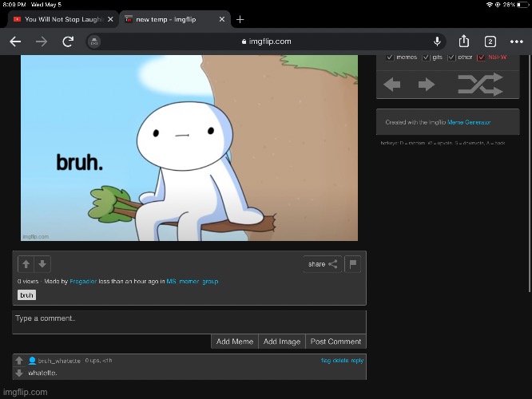Click the browser forward arrow

(x=42, y=41)
